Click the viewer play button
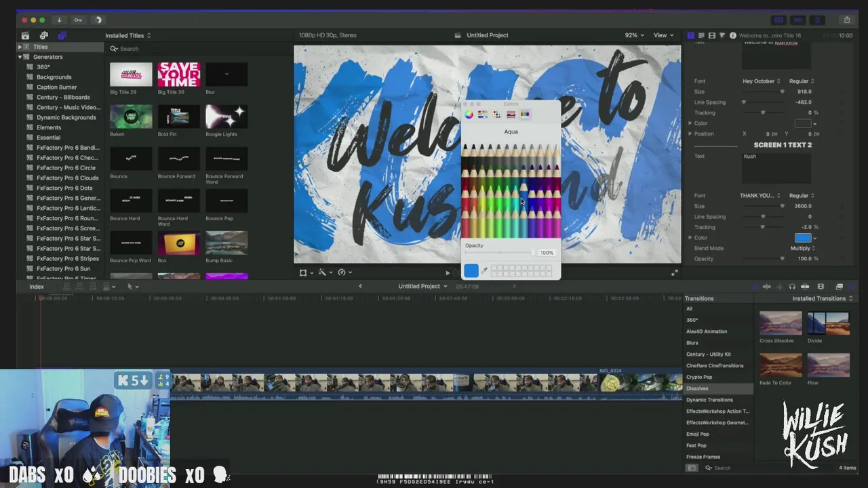Screen dimensions: 868x488 pos(448,272)
